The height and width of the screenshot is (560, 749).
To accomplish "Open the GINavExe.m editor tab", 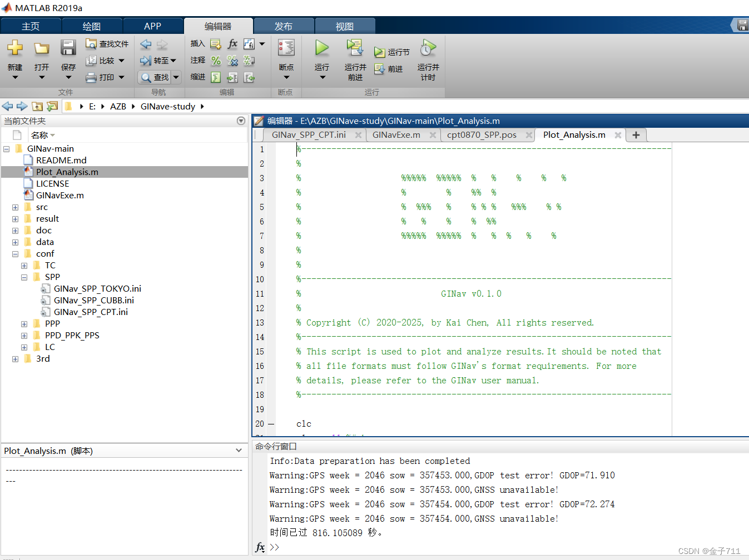I will (396, 135).
